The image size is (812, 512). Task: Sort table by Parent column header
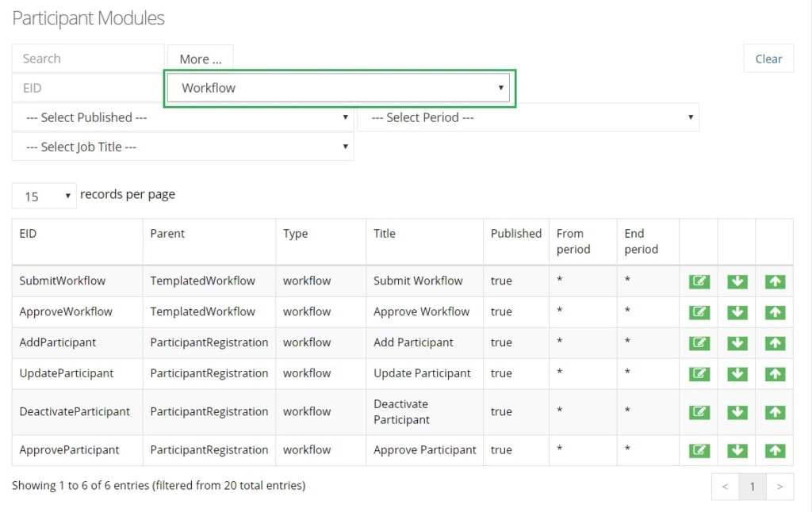click(x=209, y=242)
